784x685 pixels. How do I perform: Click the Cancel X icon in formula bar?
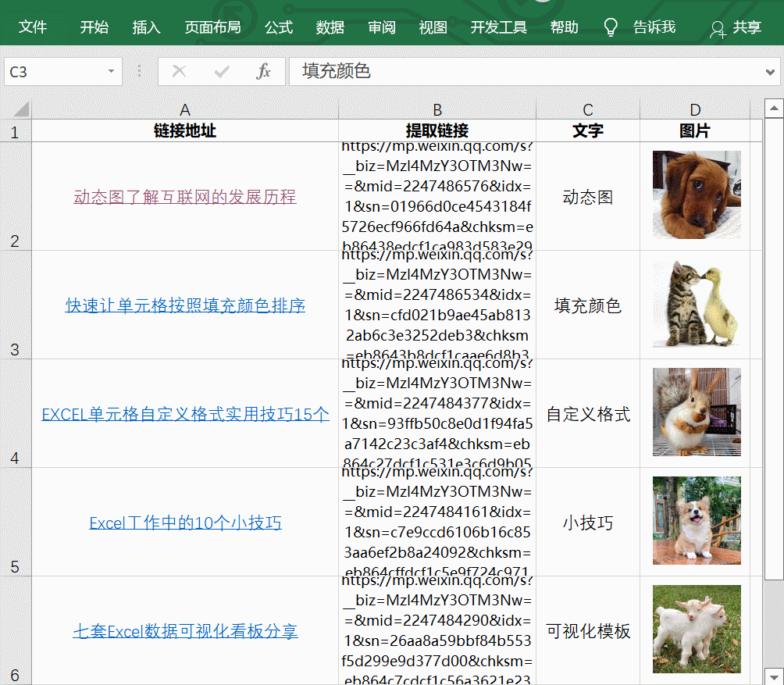[179, 71]
